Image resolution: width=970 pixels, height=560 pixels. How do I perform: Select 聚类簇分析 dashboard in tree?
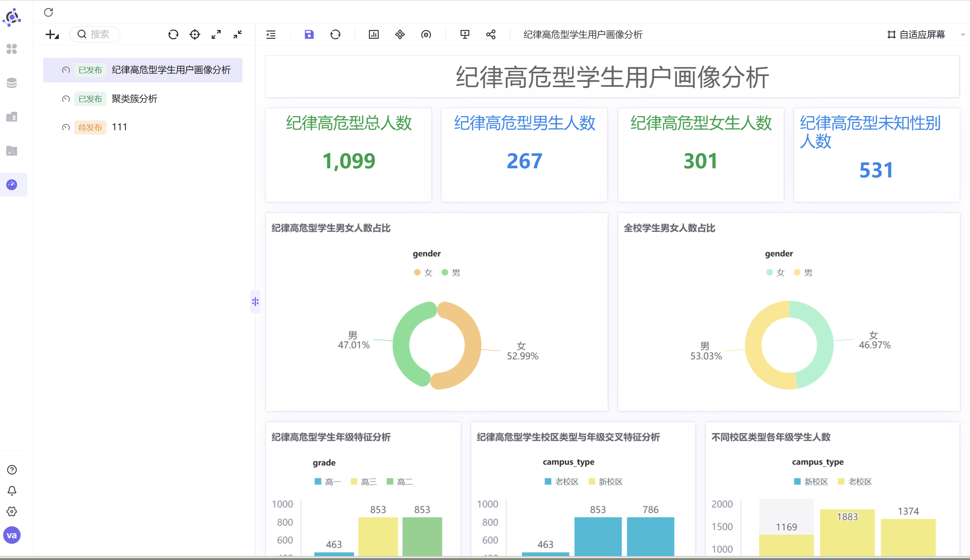tap(134, 99)
